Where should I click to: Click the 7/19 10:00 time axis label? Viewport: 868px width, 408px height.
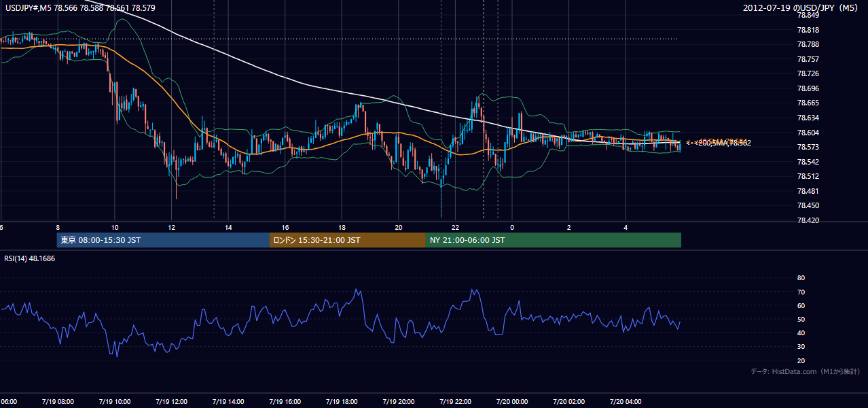point(115,401)
